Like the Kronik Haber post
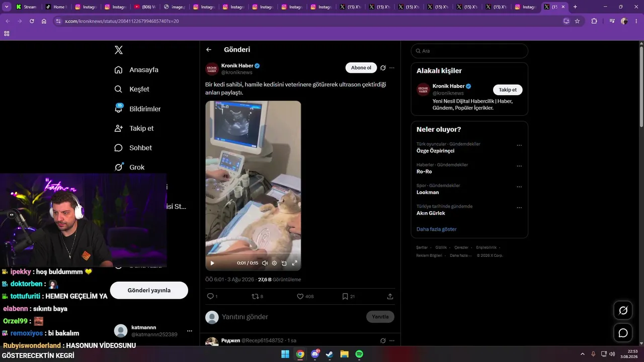This screenshot has height=362, width=644. tap(300, 296)
